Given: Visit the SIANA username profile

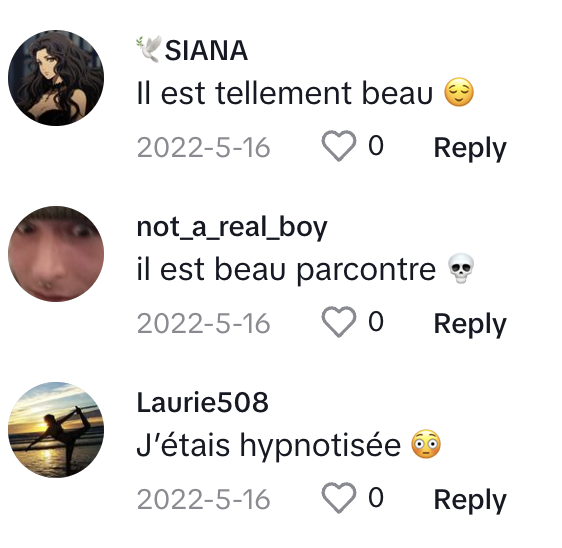Looking at the screenshot, I should pos(206,51).
